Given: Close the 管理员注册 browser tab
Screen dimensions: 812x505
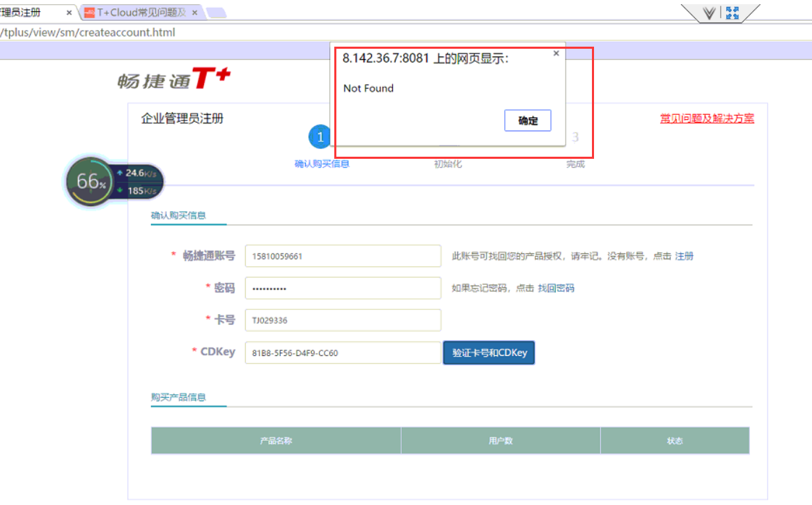Looking at the screenshot, I should click(69, 13).
